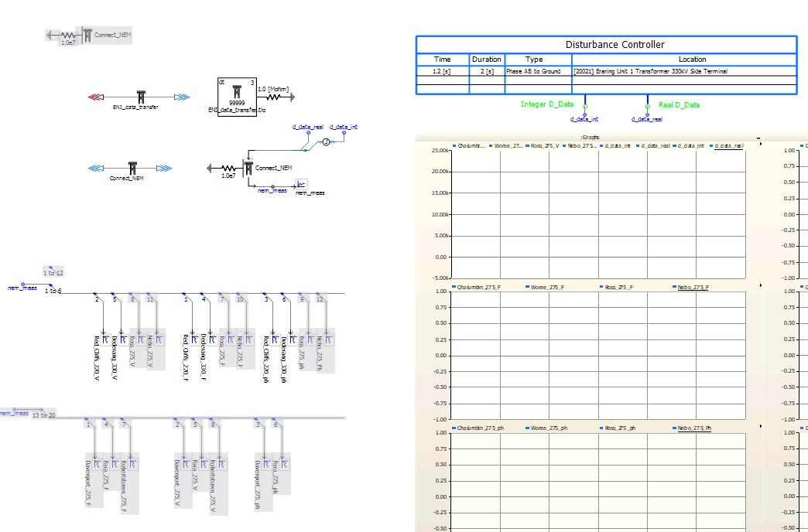Click the Graphs panel title bar

coord(589,138)
